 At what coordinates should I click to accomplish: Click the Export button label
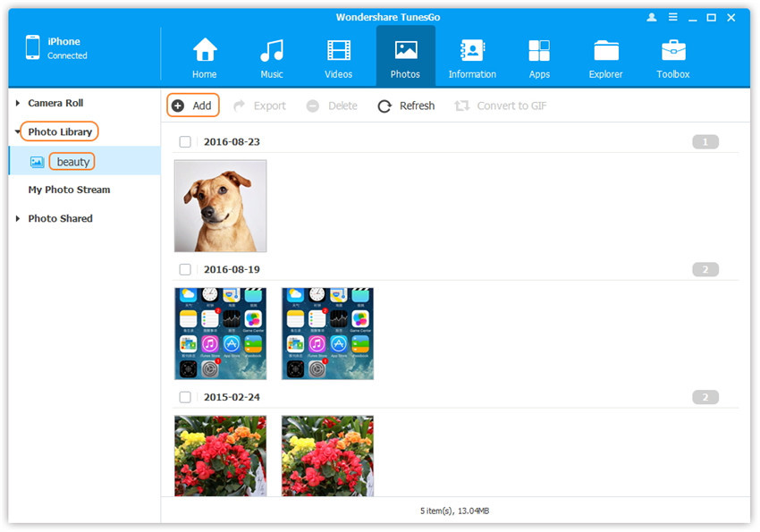click(x=269, y=106)
